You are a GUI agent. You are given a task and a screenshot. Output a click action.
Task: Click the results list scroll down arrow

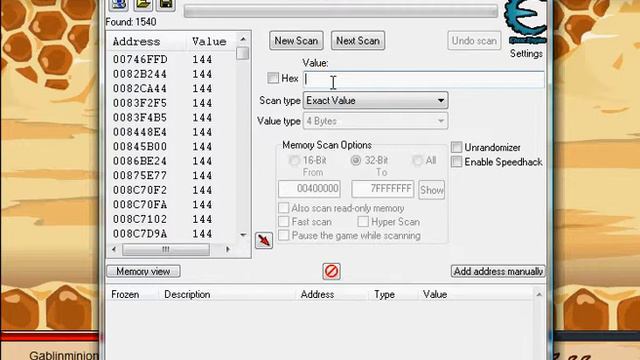point(243,235)
